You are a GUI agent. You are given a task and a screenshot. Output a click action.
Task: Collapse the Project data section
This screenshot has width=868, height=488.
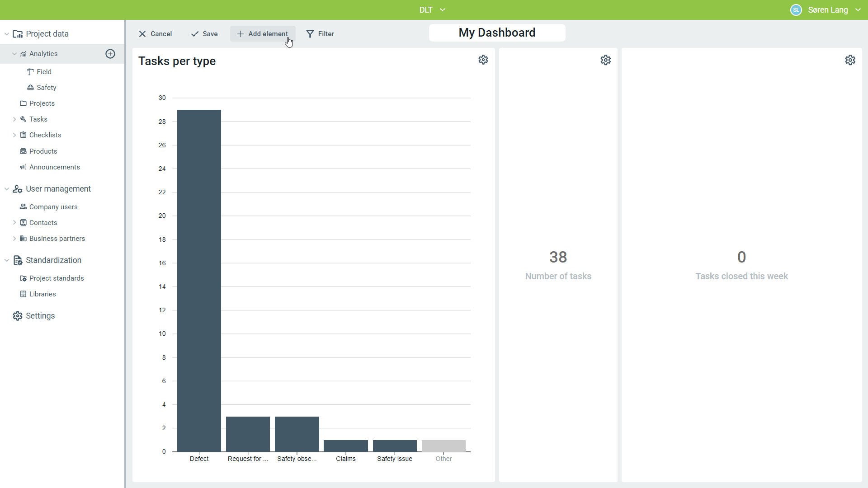[7, 34]
